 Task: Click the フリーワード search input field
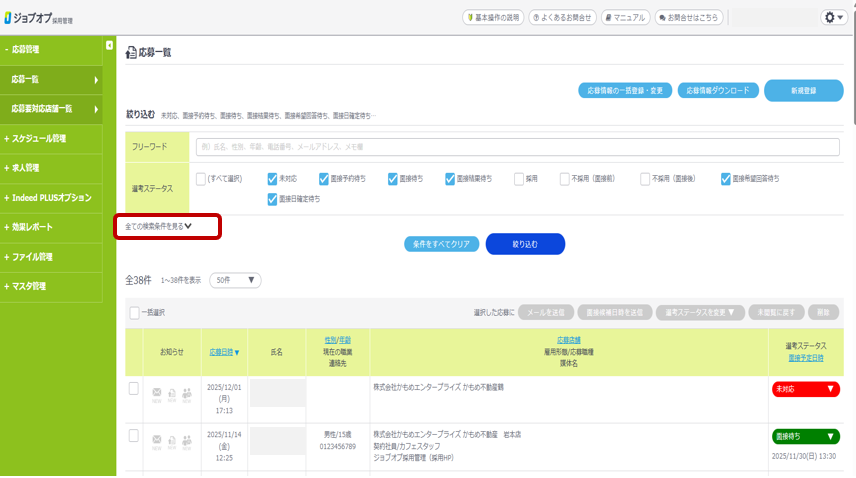coord(517,147)
